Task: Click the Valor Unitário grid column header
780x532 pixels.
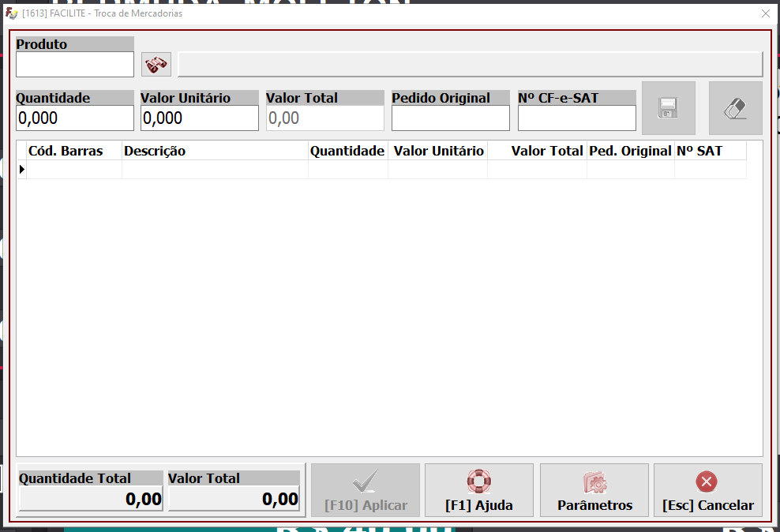Action: point(437,151)
